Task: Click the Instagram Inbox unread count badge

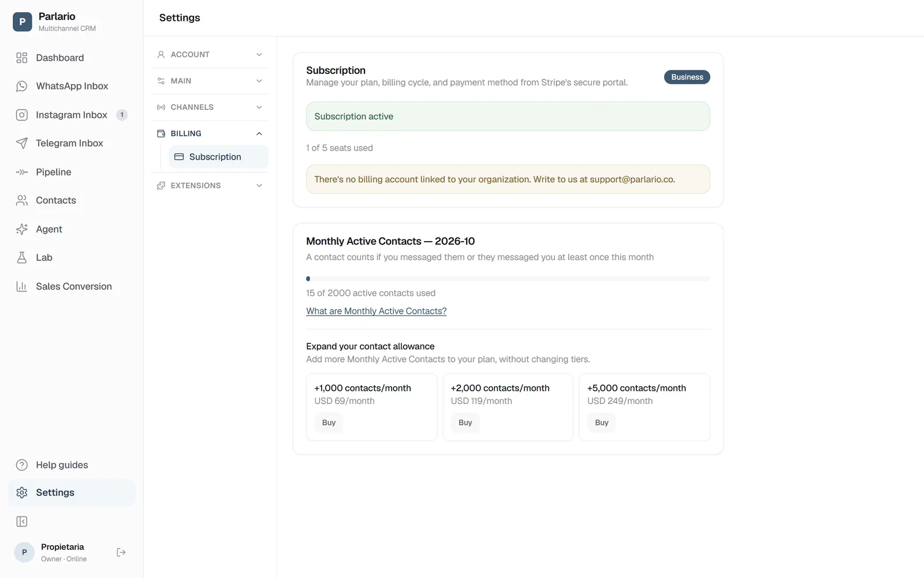Action: pyautogui.click(x=122, y=115)
